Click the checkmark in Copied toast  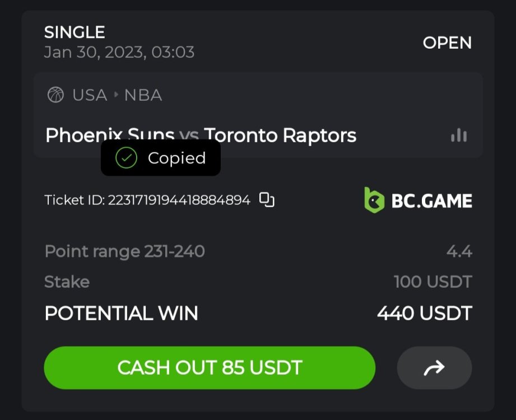[126, 158]
